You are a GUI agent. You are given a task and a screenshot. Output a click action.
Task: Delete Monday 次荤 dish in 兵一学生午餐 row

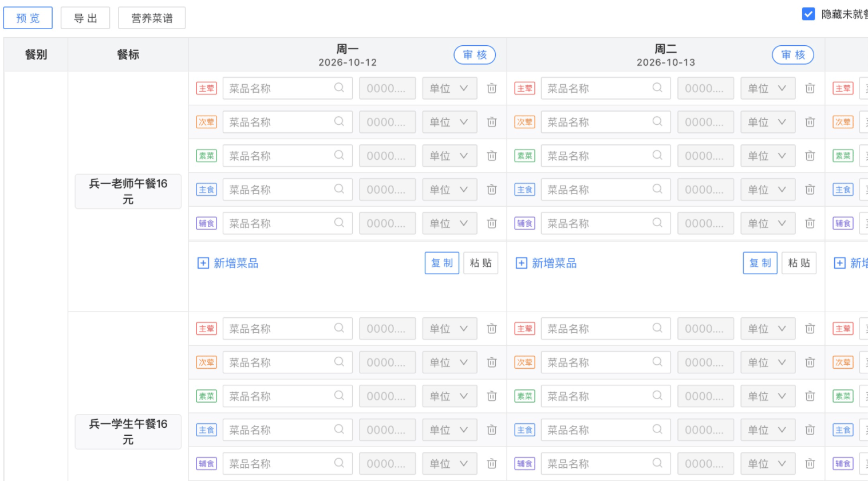click(x=492, y=363)
